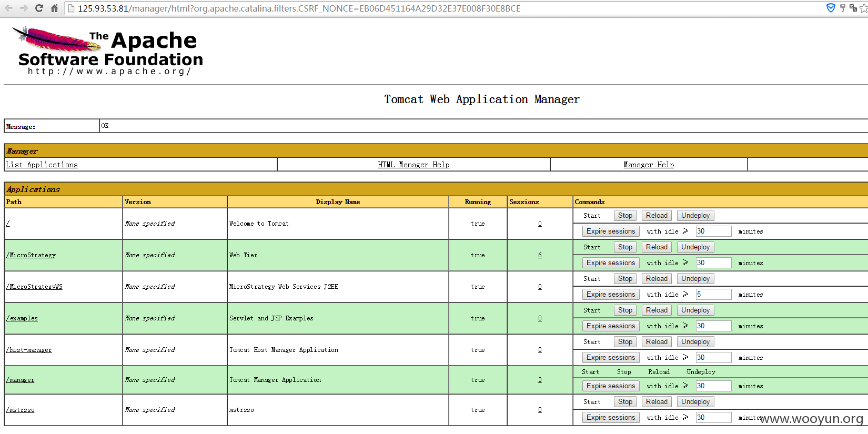The width and height of the screenshot is (868, 434).
Task: Reload the /host-manager application
Action: (657, 342)
